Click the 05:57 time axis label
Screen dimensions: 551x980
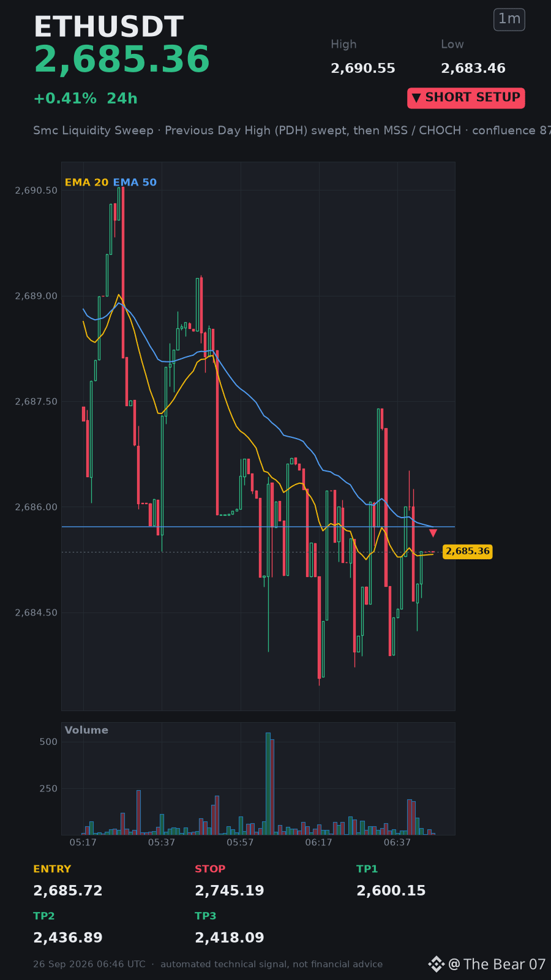tap(240, 843)
